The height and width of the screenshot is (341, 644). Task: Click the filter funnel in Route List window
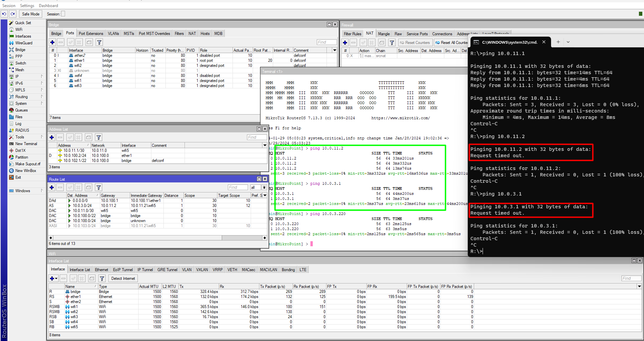tap(99, 187)
